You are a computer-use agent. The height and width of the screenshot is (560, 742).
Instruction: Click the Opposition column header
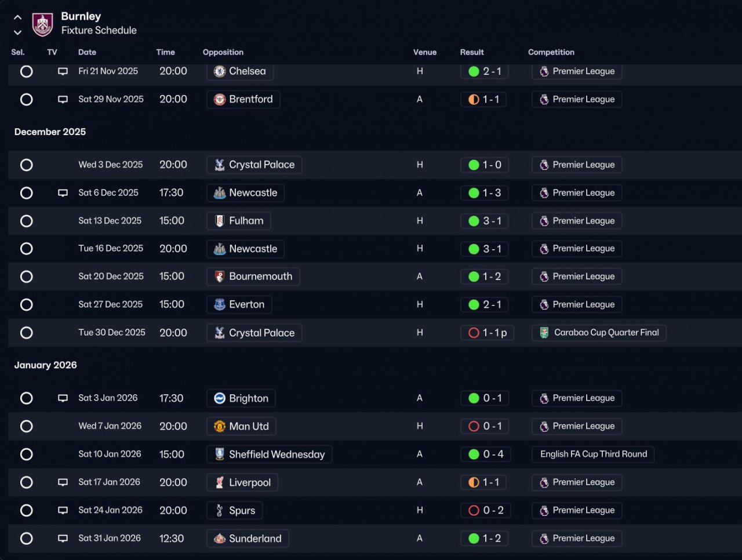click(223, 52)
